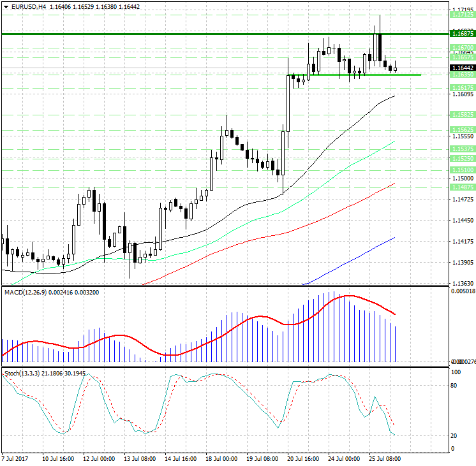Select the MACD scale value 0.005018
The image size is (476, 466).
463,291
